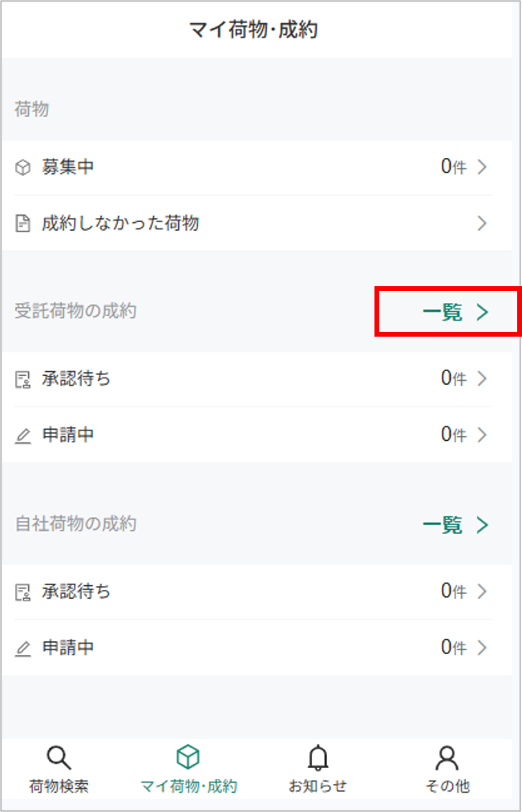
Task: Select マイ荷物・成約 cube icon in bottom bar
Action: (188, 758)
